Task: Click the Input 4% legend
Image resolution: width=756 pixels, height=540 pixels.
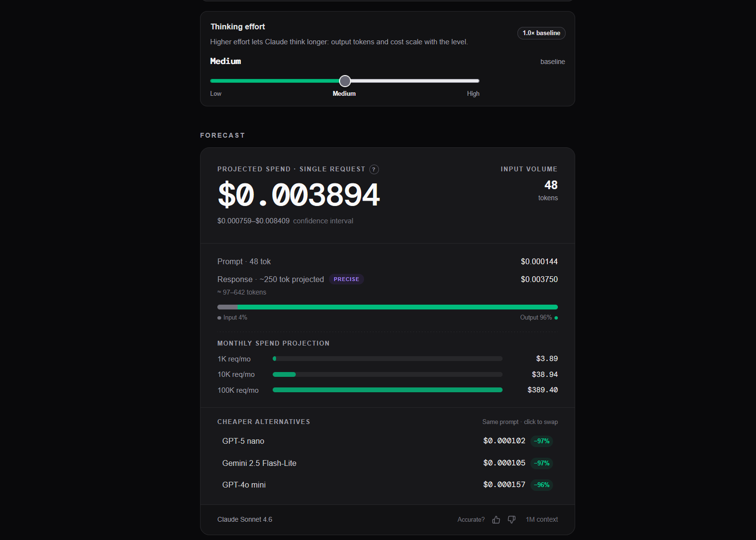Action: (232, 318)
